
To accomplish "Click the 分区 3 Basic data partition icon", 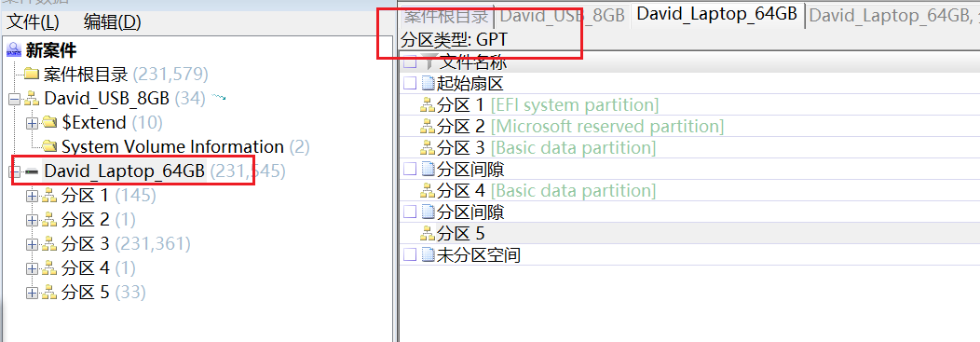I will tap(429, 148).
